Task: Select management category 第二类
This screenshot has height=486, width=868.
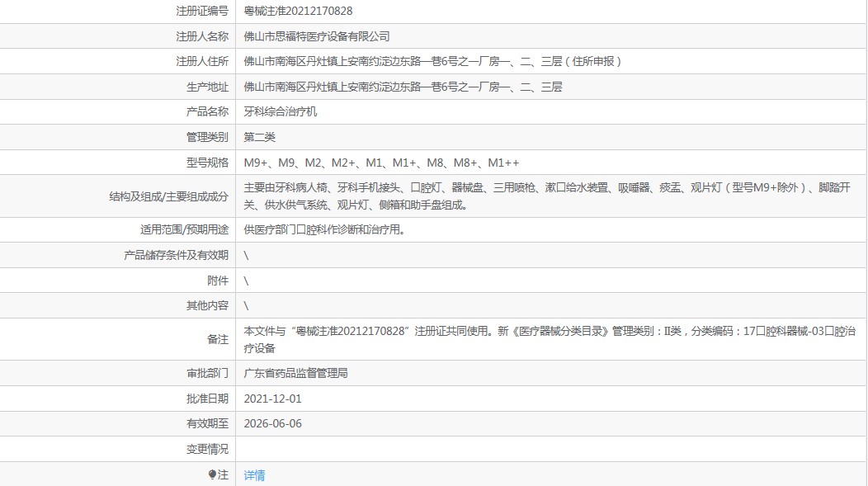Action: [259, 137]
